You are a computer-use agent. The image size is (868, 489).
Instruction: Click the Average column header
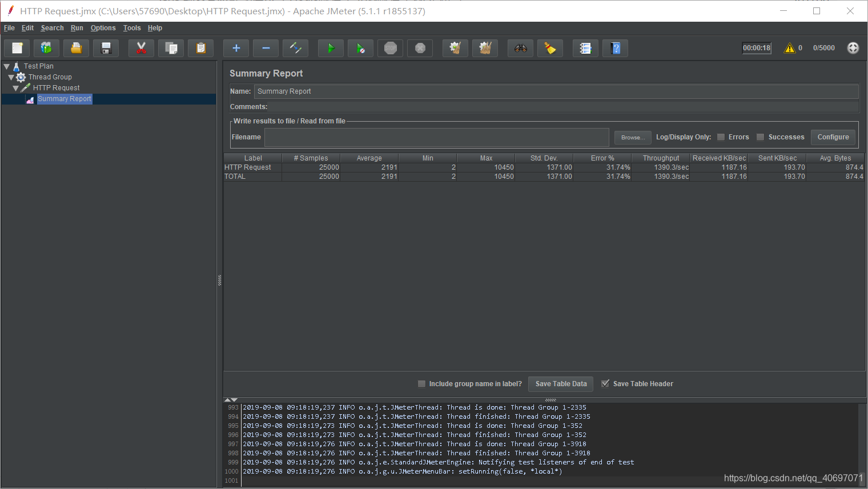[369, 158]
